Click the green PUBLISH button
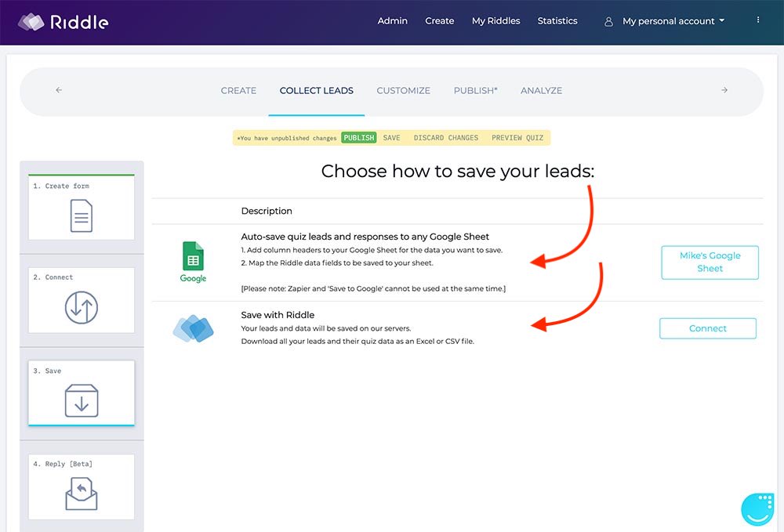Viewport: 784px width, 532px height. pos(358,138)
